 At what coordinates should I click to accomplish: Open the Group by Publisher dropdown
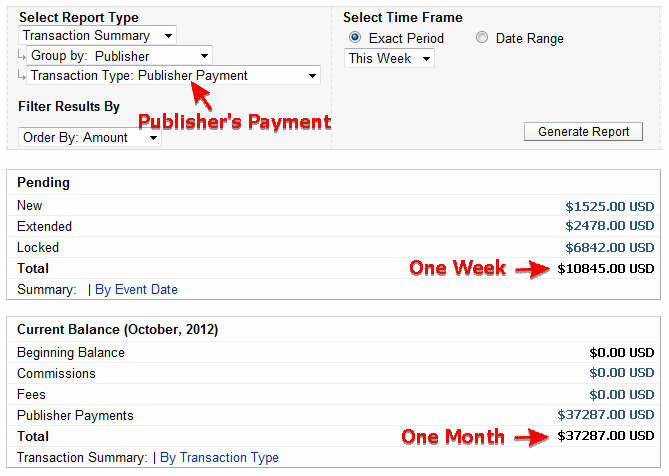[119, 56]
